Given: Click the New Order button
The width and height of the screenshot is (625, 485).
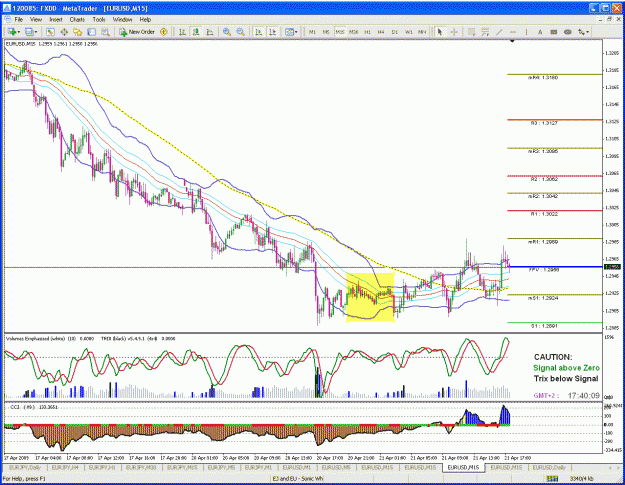Looking at the screenshot, I should 137,32.
